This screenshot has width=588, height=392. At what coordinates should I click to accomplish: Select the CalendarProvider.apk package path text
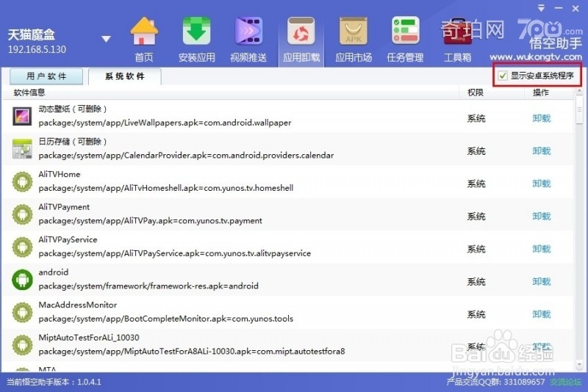(x=186, y=156)
